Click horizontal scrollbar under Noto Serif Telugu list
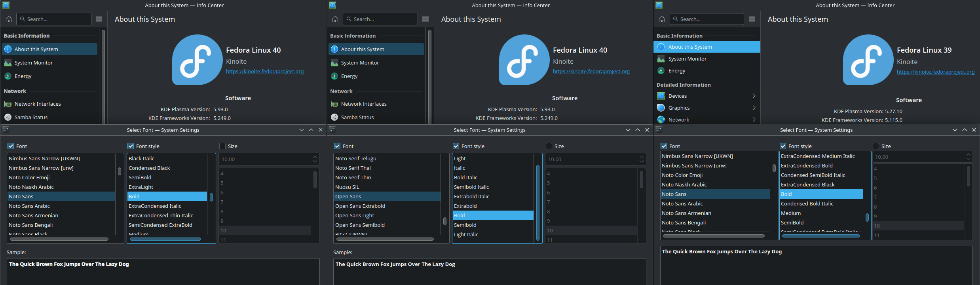 (385, 239)
